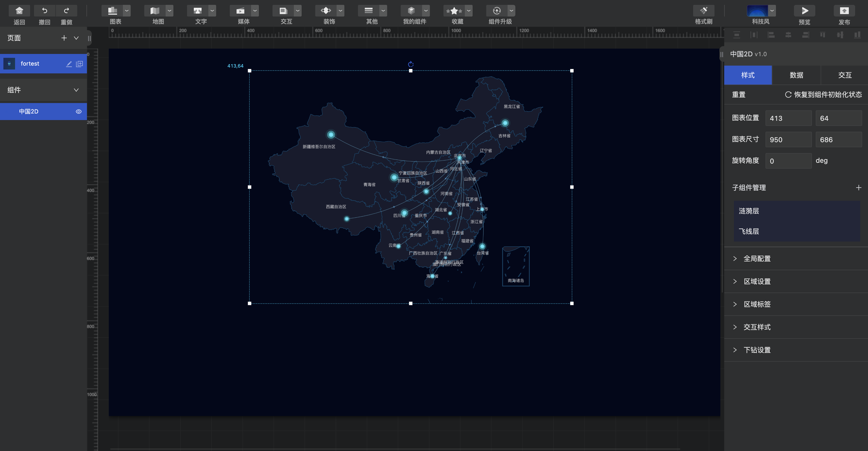Screen dimensions: 868x451
Task: Open the 图表 chart components
Action: 112,11
